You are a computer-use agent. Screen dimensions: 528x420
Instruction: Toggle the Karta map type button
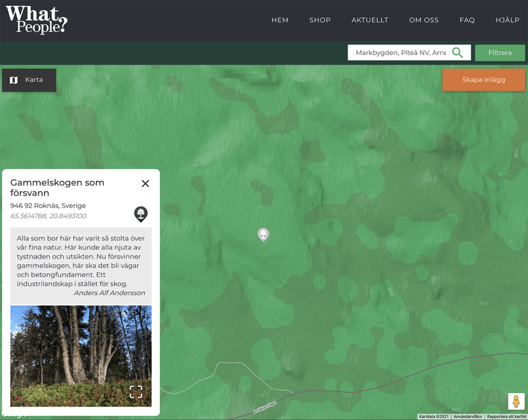click(29, 80)
